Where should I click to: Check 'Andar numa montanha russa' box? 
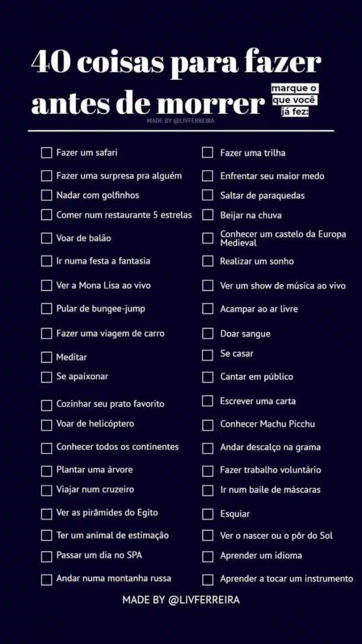[46, 579]
